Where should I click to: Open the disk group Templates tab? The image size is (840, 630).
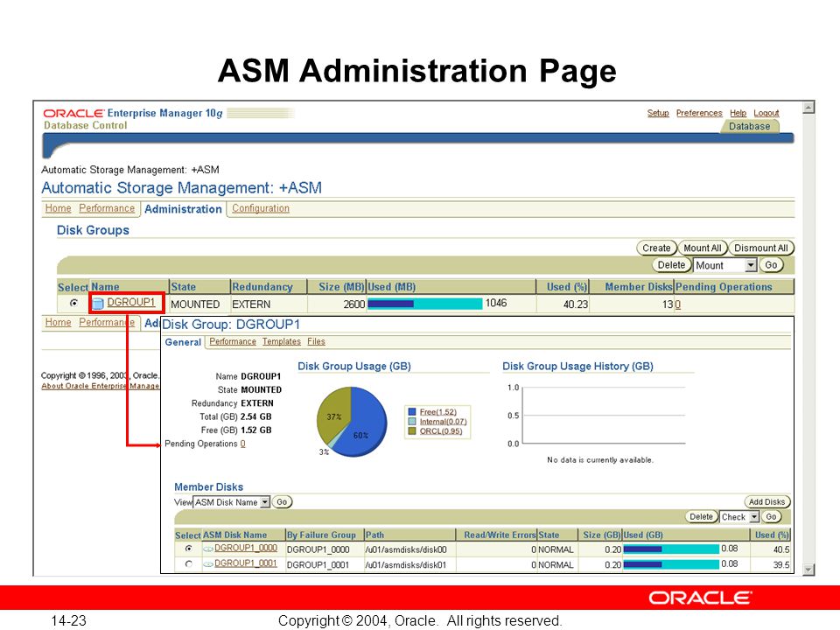(x=281, y=341)
